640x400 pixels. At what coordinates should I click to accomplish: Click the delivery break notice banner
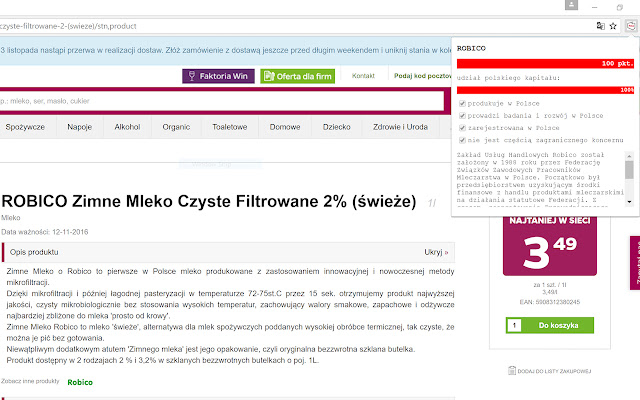[225, 51]
